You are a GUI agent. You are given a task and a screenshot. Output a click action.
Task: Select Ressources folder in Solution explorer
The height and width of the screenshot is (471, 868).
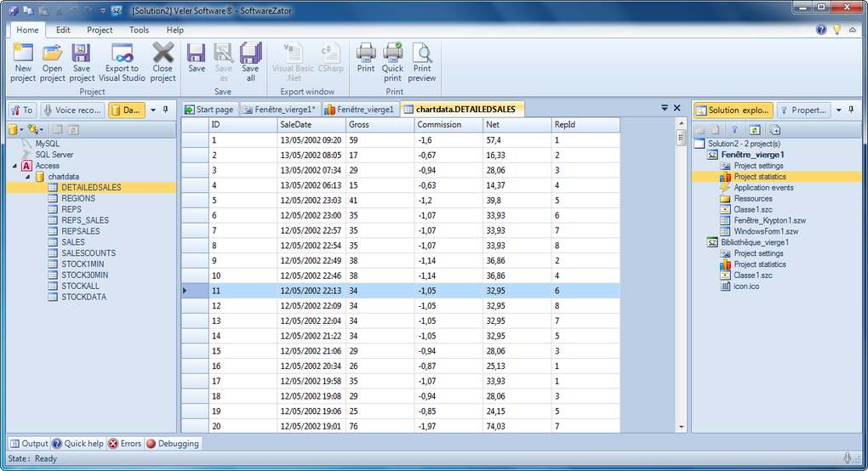click(x=753, y=198)
